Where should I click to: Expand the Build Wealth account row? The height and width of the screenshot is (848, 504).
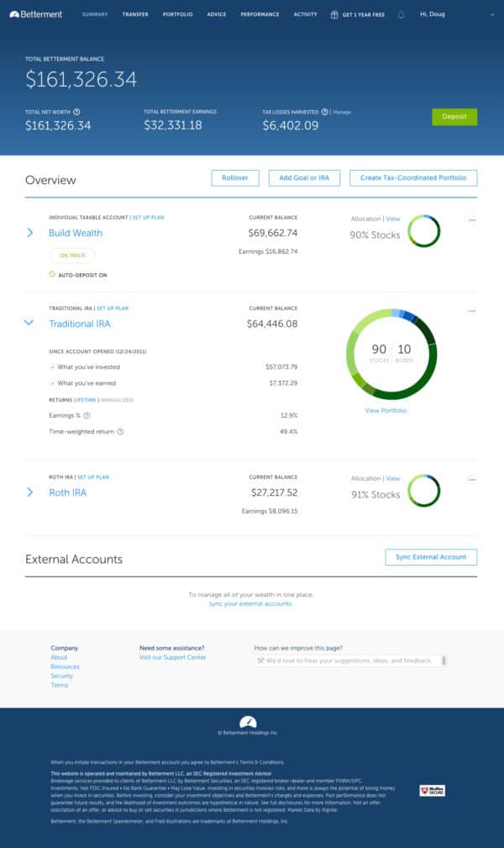(x=29, y=233)
